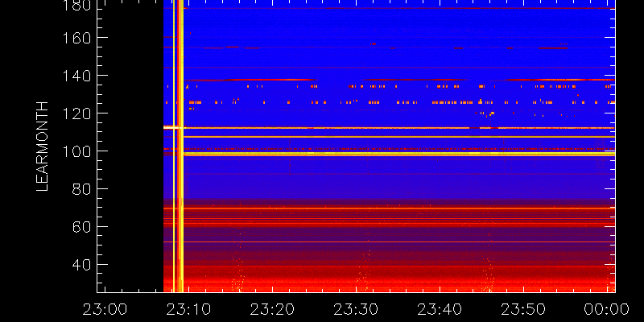Click the 23:00 time axis label
Screen dimensions: 644x322
[x=105, y=309]
